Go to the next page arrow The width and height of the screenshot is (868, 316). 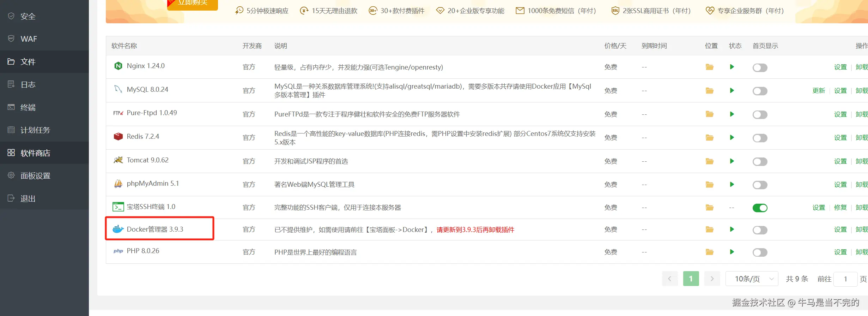click(712, 279)
